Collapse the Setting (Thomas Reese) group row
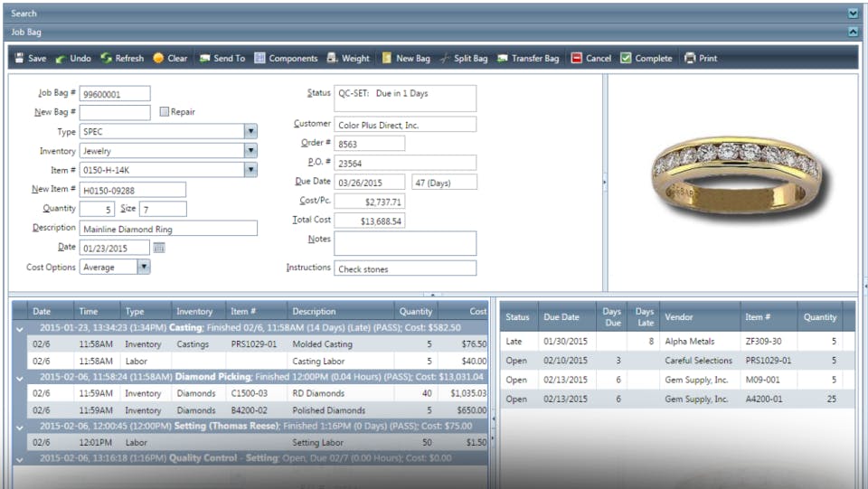 [20, 427]
